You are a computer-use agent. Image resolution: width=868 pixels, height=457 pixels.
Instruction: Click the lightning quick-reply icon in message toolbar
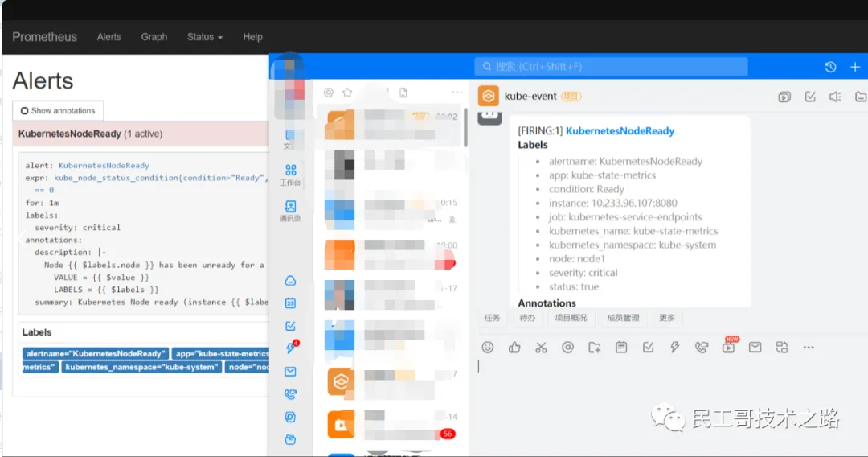(674, 348)
